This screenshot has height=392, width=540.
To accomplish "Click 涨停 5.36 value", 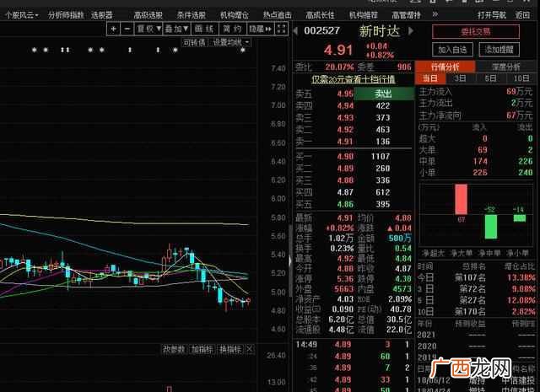I will [344, 279].
